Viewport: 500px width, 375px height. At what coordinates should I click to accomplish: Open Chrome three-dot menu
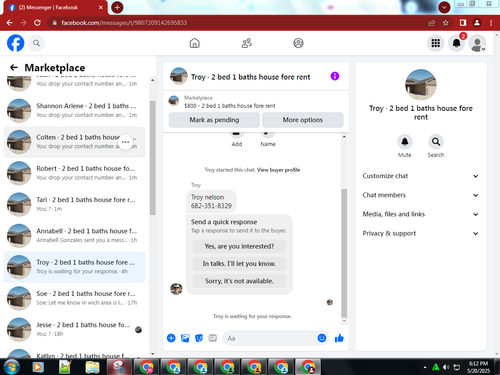[491, 23]
